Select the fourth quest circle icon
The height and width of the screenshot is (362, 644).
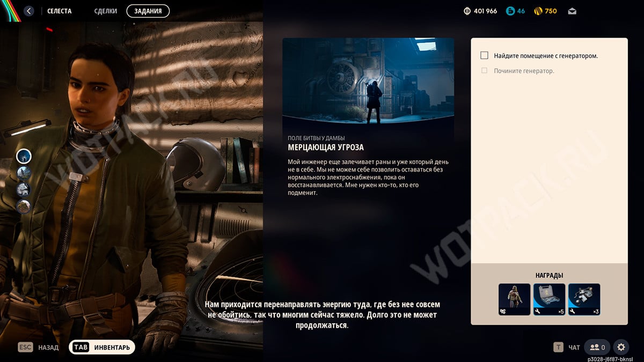click(x=24, y=206)
